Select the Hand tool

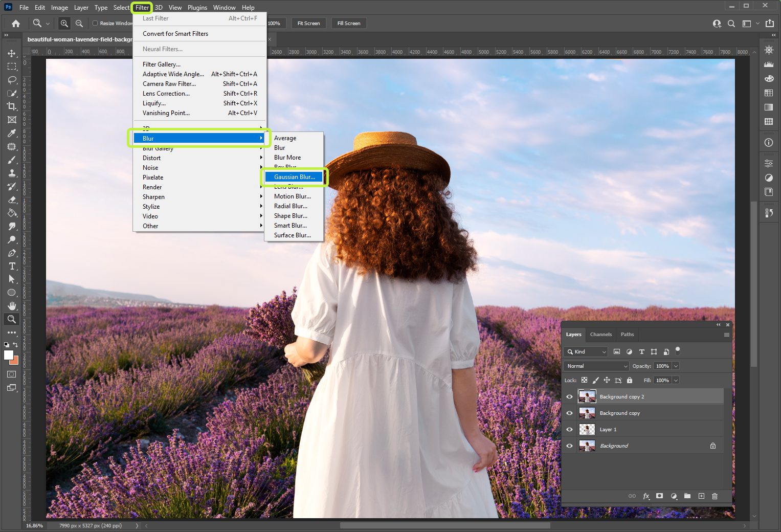[12, 306]
